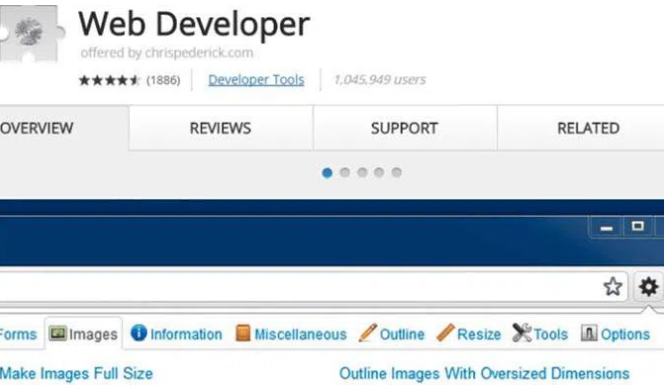Click the blue Information icon
Image resolution: width=668 pixels, height=385 pixels.
point(139,333)
